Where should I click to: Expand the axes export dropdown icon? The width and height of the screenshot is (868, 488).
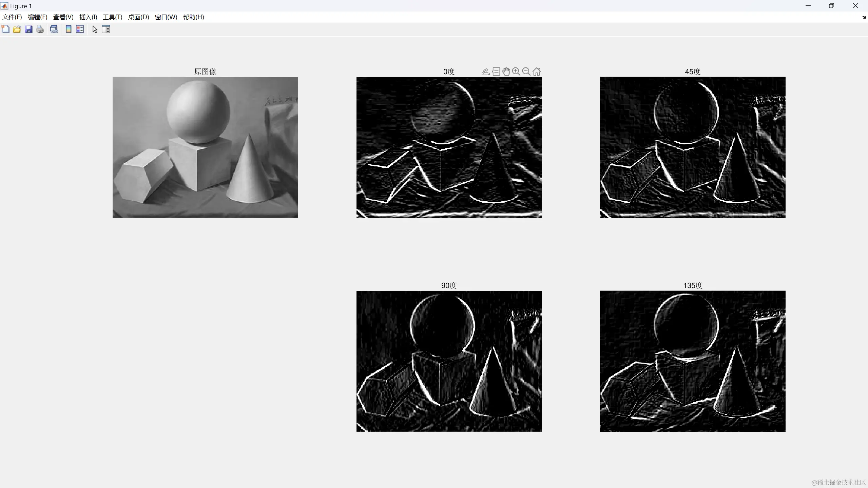coord(485,72)
